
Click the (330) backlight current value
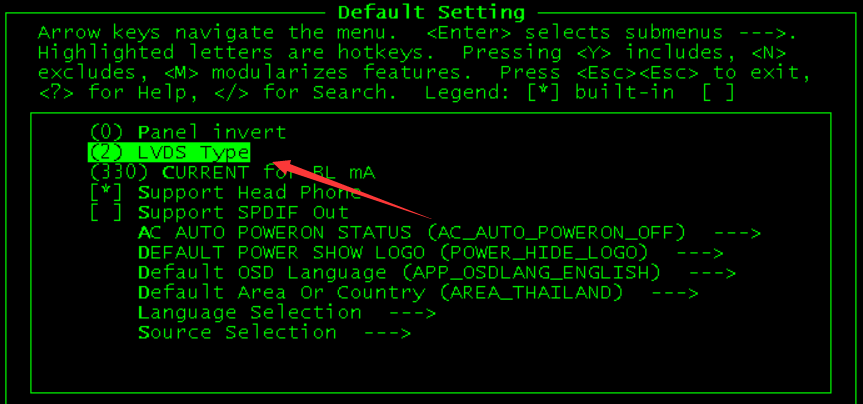(x=119, y=173)
